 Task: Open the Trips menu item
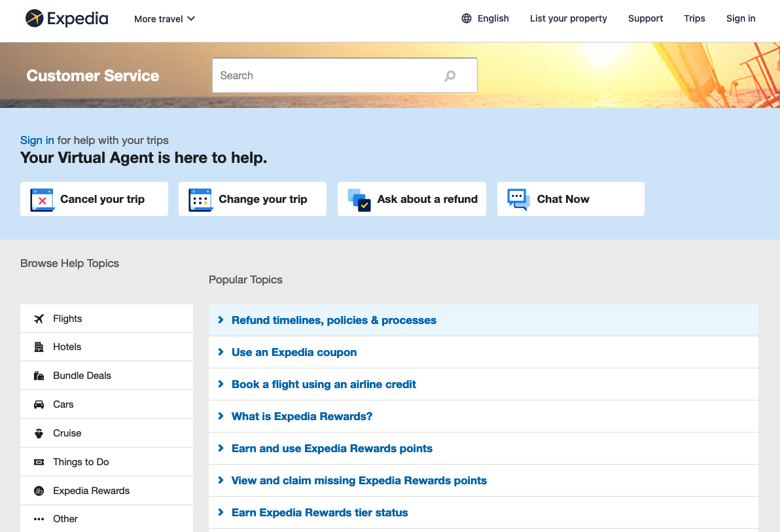coord(694,18)
